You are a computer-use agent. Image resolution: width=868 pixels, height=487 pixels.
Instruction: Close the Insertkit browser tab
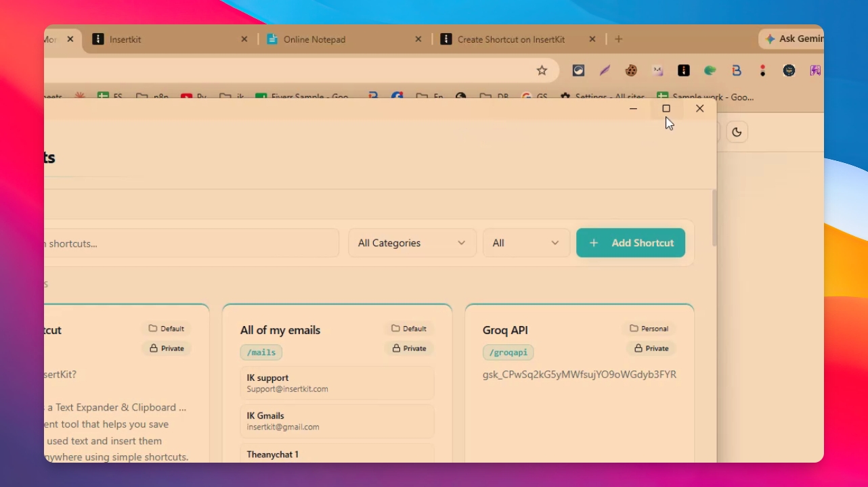(244, 39)
